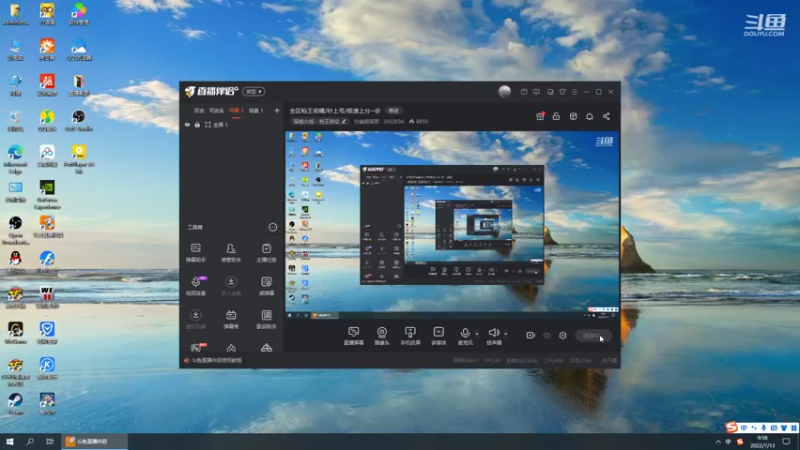Open 斗鱼直播伴侣使用教程 link in status bar
Screen dimensions: 800x450
(216, 360)
